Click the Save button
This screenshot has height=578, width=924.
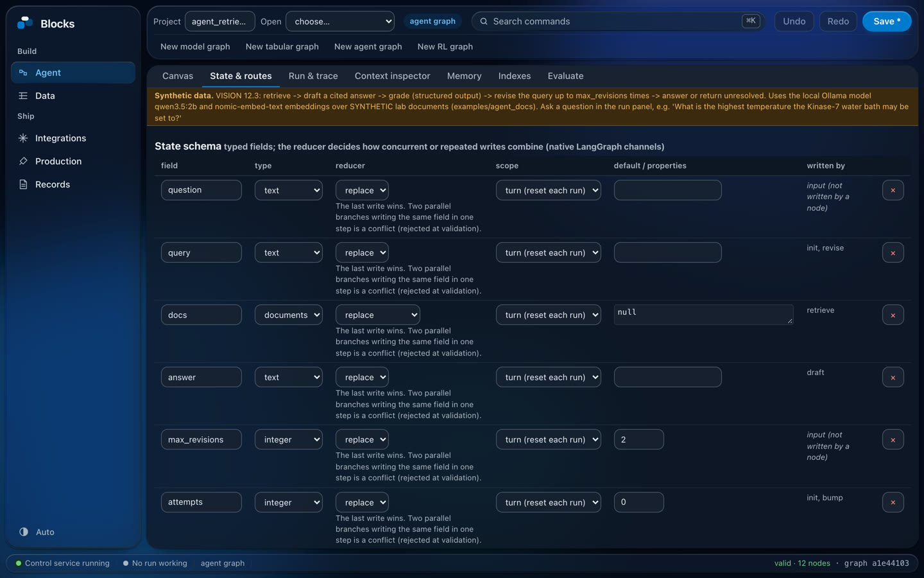pyautogui.click(x=887, y=21)
